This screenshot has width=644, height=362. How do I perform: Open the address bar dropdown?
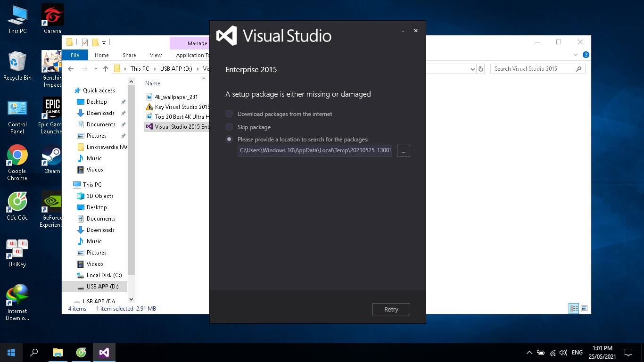473,68
